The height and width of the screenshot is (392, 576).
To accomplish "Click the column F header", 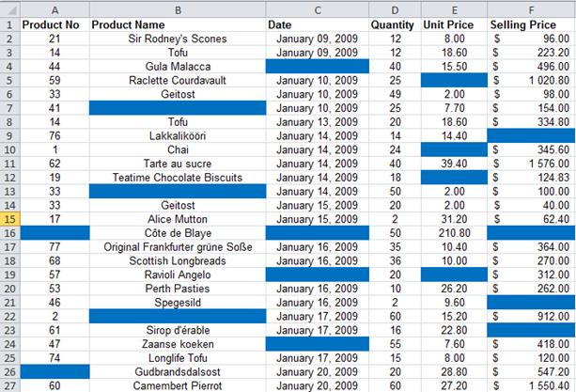I will click(x=531, y=8).
